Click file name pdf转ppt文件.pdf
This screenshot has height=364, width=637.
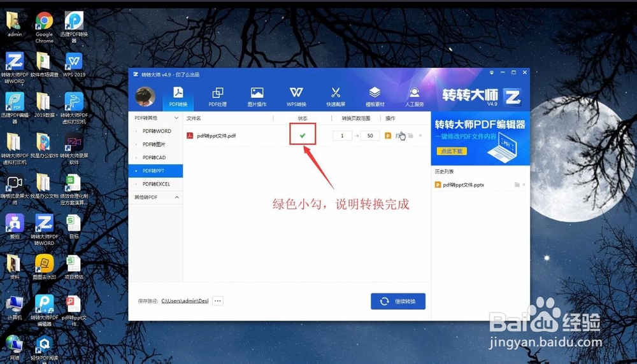216,136
